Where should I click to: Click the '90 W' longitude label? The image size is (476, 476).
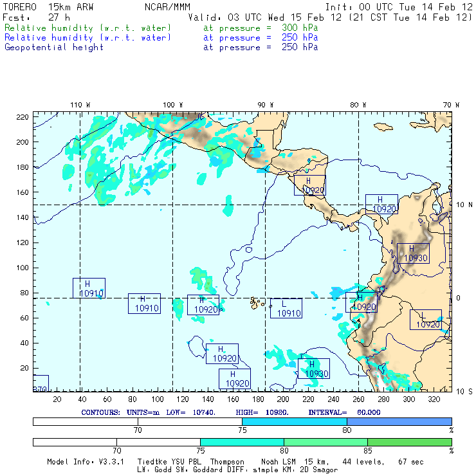coord(265,105)
